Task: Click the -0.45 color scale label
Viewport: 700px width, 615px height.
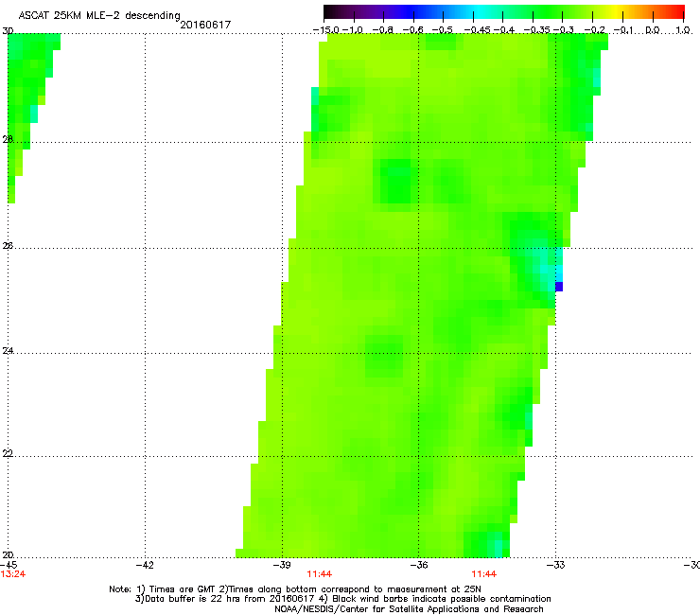Action: coord(477,30)
